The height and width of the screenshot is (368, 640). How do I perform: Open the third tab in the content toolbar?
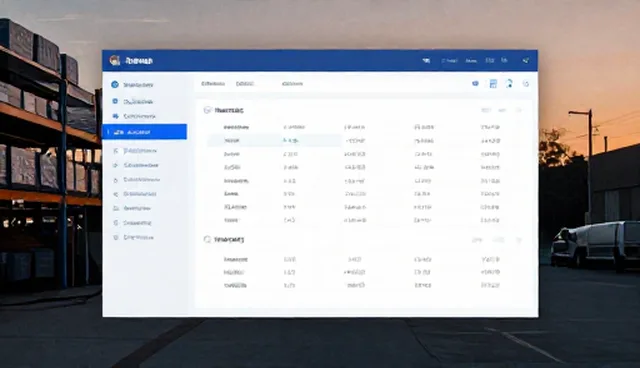(x=292, y=84)
